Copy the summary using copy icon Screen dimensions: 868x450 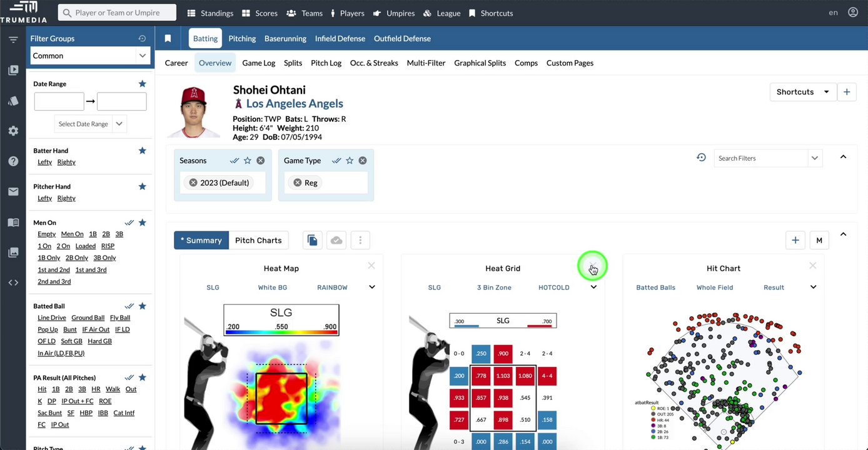click(x=313, y=240)
